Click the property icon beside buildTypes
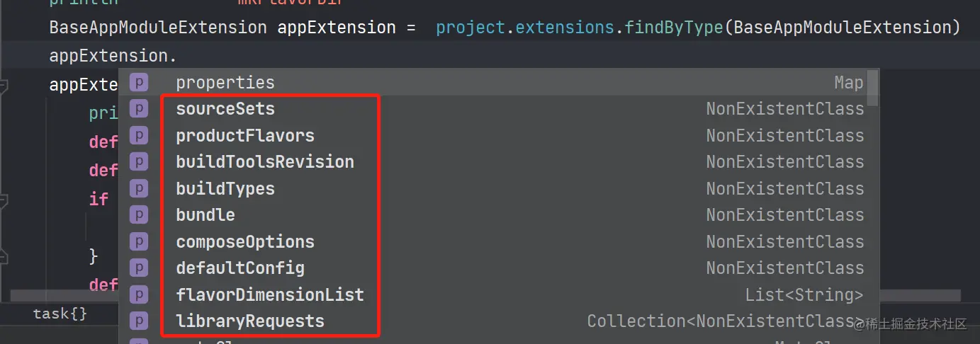 [139, 188]
